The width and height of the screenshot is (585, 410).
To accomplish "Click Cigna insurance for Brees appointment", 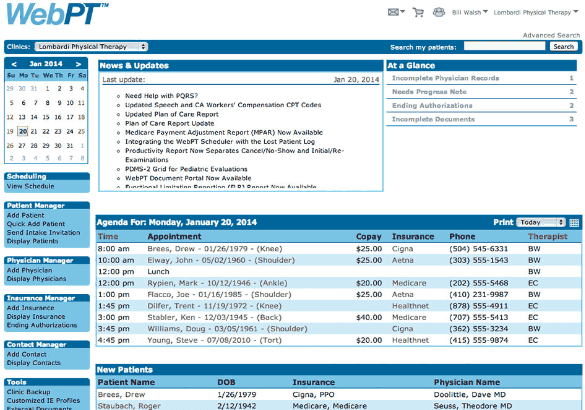I will point(402,249).
